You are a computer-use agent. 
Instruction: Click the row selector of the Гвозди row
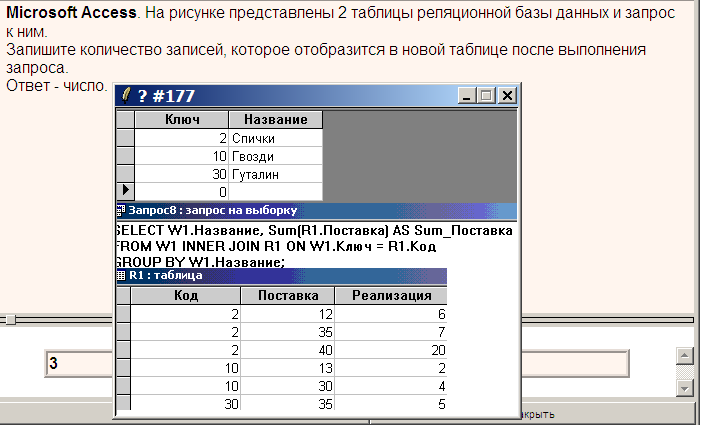125,156
